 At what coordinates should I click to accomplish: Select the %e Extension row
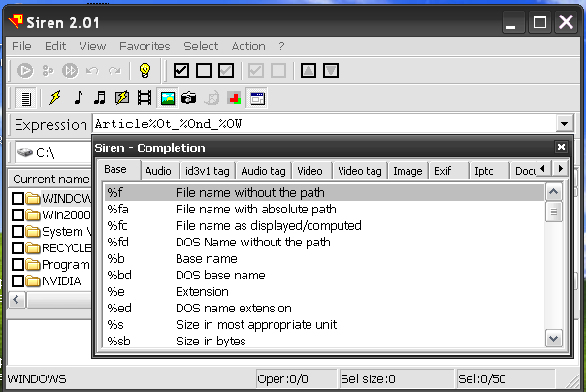(324, 291)
